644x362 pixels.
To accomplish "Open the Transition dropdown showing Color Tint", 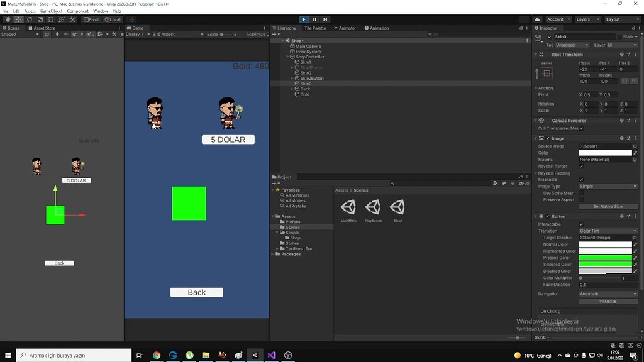I will [607, 231].
